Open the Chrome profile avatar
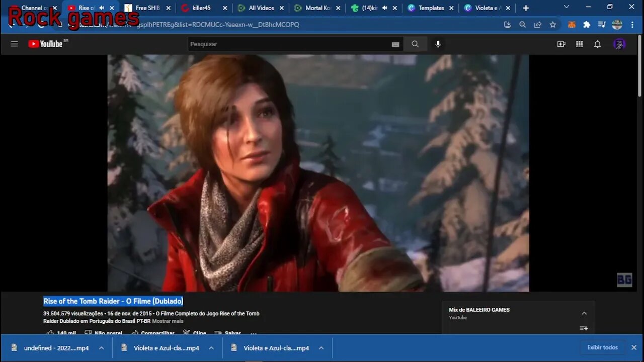The image size is (644, 362). (x=617, y=25)
